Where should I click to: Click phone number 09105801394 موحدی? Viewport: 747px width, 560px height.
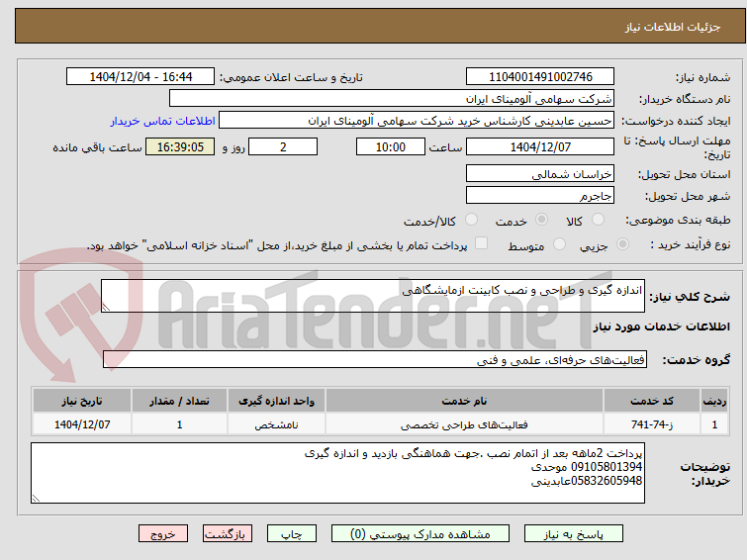pos(587,467)
